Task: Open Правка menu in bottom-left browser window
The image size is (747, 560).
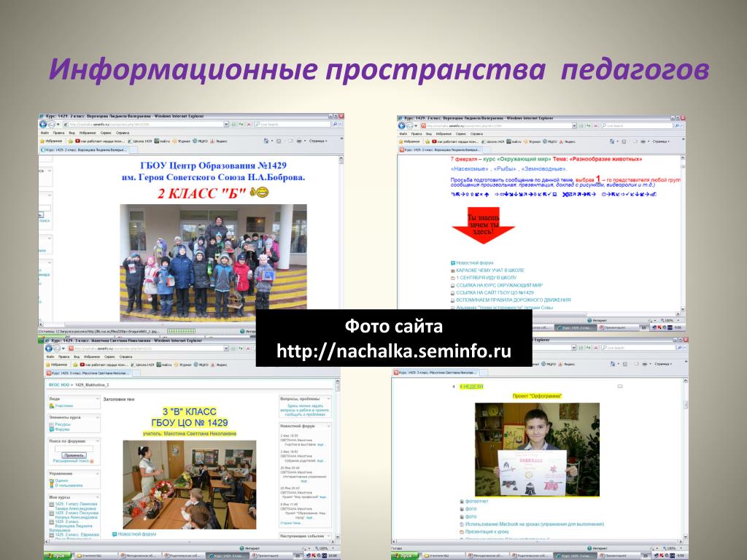Action: coord(64,357)
